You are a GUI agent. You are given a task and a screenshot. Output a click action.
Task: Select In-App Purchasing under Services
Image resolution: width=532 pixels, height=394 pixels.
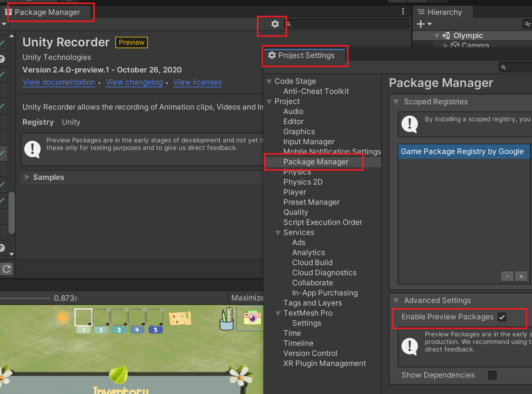(325, 293)
